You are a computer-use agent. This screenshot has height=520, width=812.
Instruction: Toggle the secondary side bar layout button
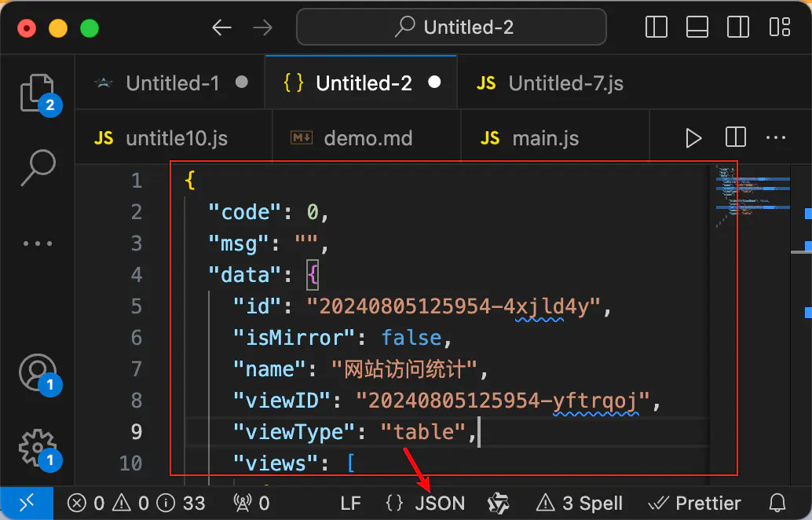point(738,27)
